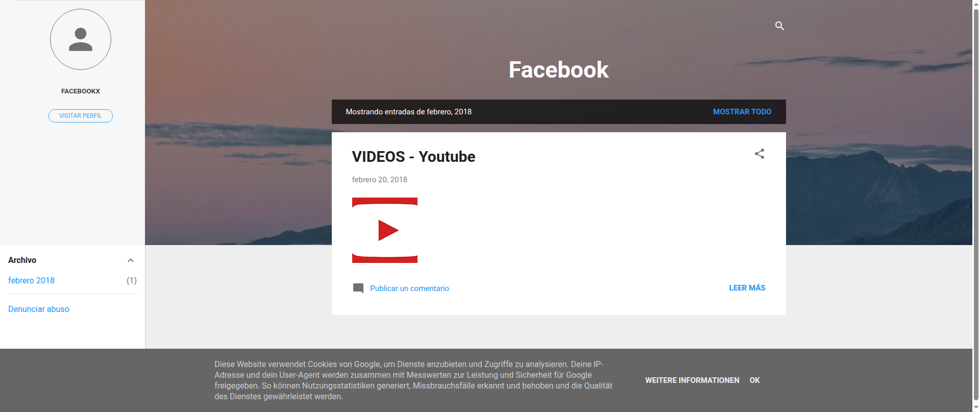Click the 'Mostrando entradas de febrero, 2018' text
Image resolution: width=980 pixels, height=412 pixels.
pyautogui.click(x=408, y=112)
